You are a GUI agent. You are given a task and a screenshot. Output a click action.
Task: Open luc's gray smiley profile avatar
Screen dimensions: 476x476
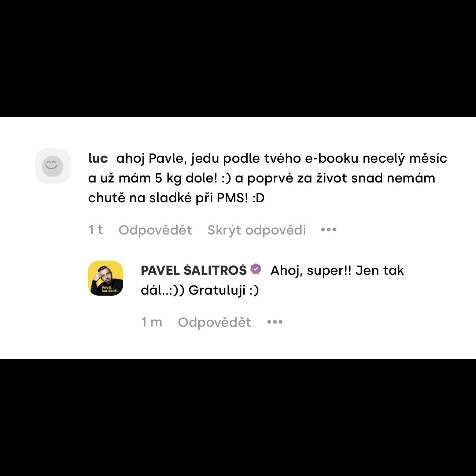(53, 166)
